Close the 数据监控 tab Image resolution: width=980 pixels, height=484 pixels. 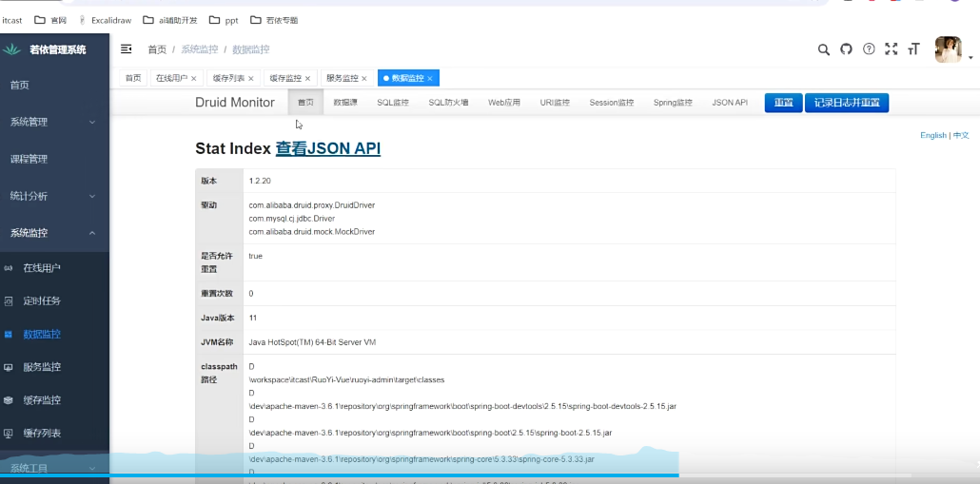coord(430,79)
